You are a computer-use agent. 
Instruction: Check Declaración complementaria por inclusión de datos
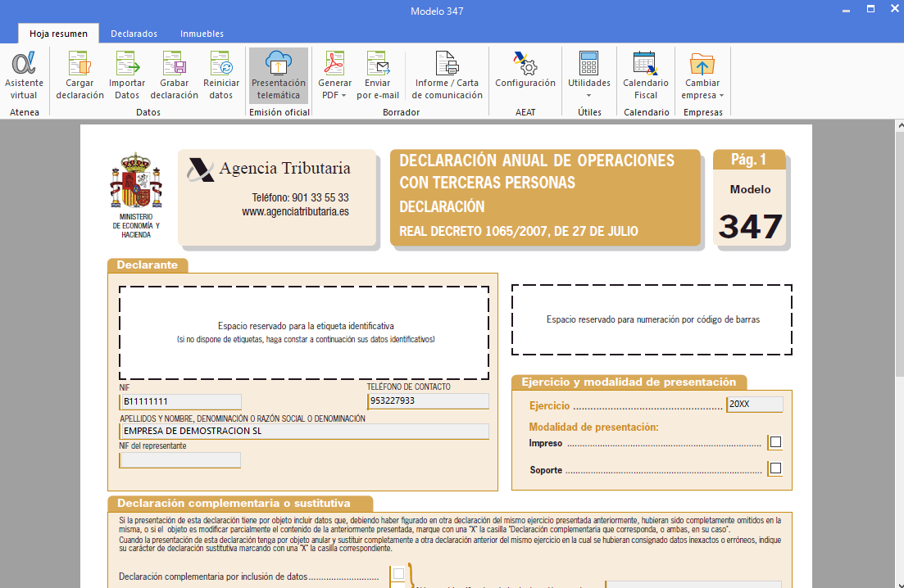click(398, 573)
